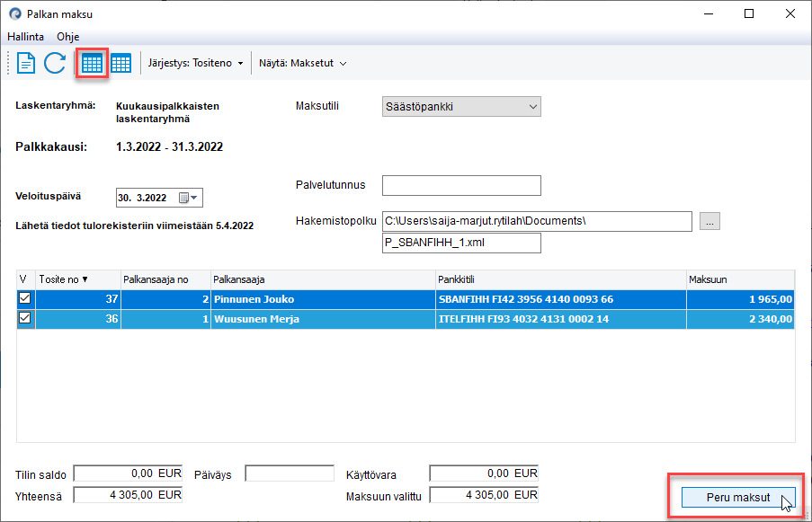Click the Peru maksut button
The image size is (812, 522).
pyautogui.click(x=738, y=497)
